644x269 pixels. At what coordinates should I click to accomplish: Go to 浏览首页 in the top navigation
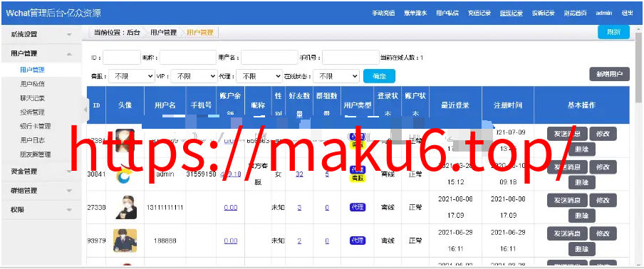(575, 13)
